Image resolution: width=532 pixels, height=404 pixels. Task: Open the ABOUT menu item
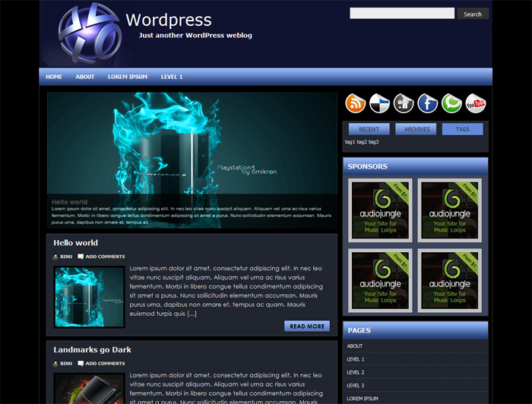coord(85,77)
